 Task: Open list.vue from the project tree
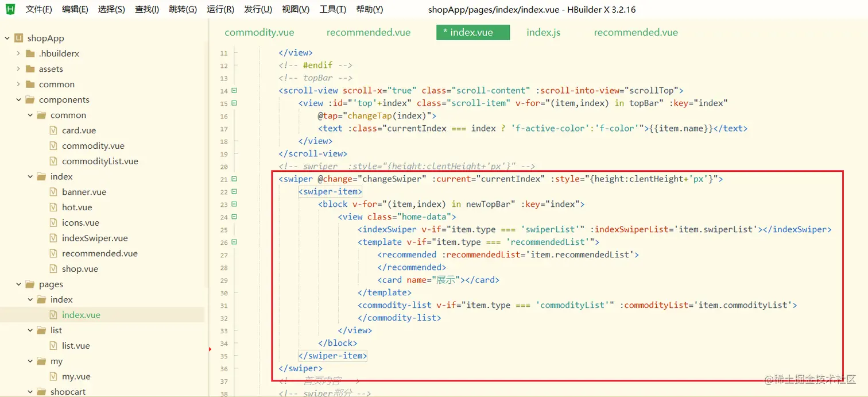[x=76, y=345]
